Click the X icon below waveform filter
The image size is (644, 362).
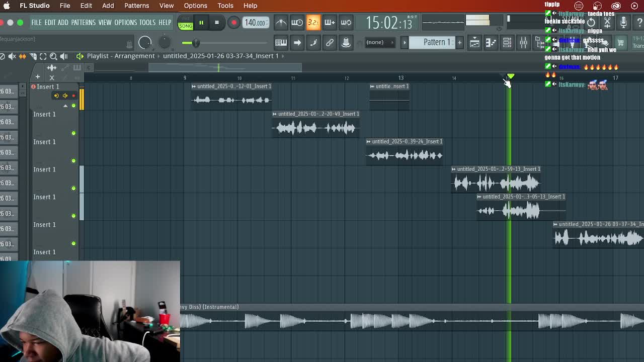point(51,77)
